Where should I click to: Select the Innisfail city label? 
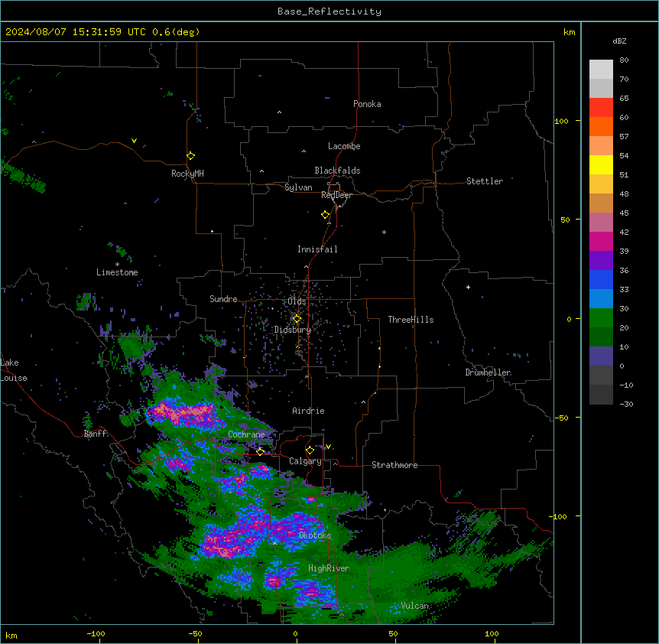[317, 249]
